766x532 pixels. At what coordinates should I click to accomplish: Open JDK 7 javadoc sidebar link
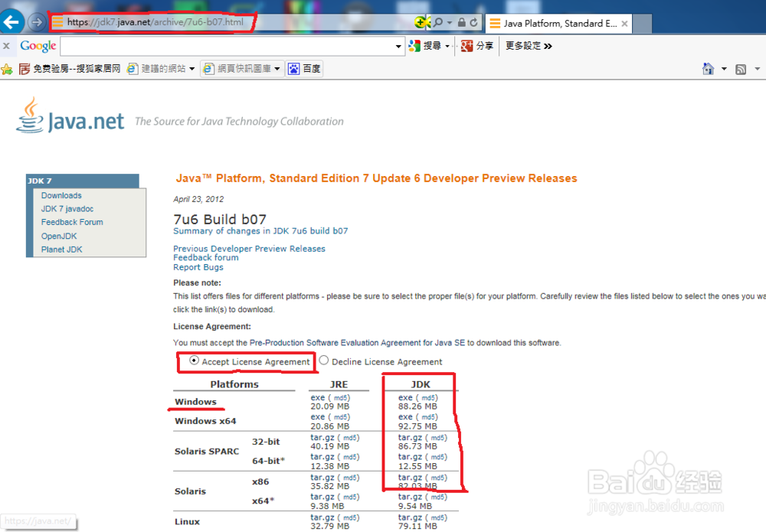[67, 209]
